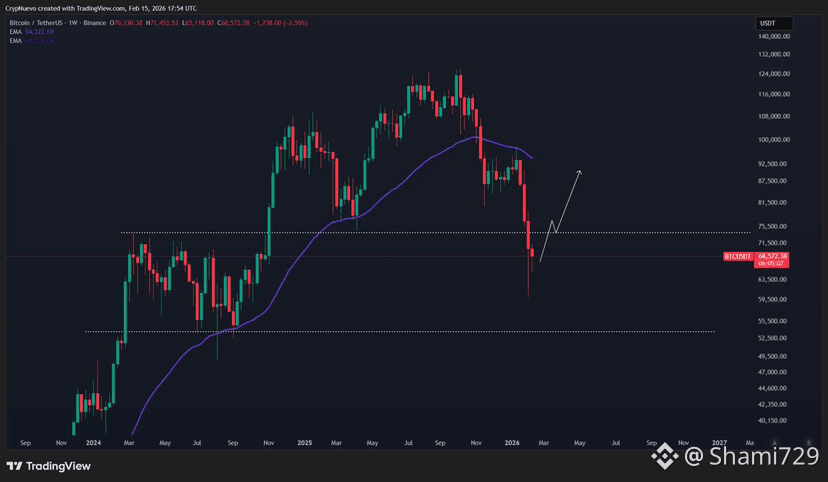The width and height of the screenshot is (828, 482).
Task: Click the 140,000.00 price axis label
Action: click(x=774, y=36)
